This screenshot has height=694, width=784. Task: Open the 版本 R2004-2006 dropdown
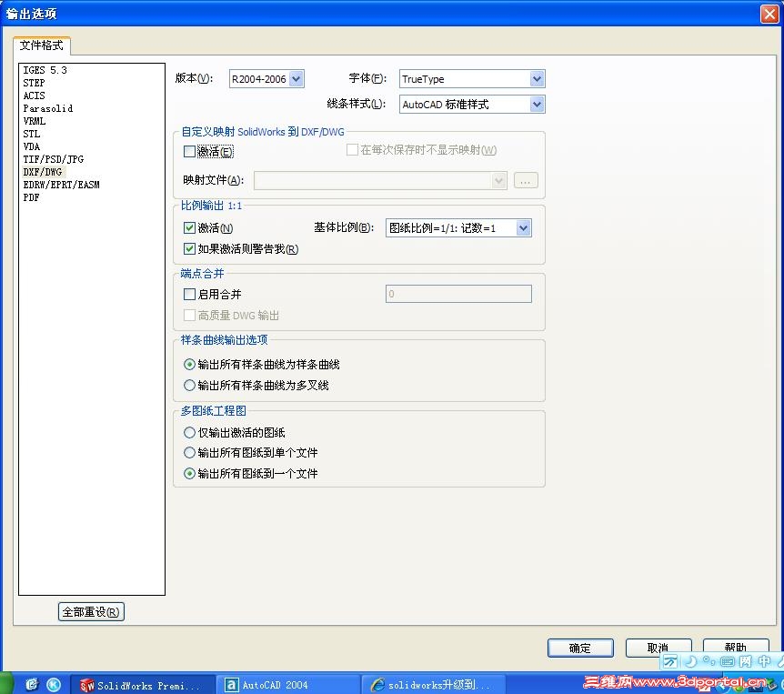coord(296,78)
